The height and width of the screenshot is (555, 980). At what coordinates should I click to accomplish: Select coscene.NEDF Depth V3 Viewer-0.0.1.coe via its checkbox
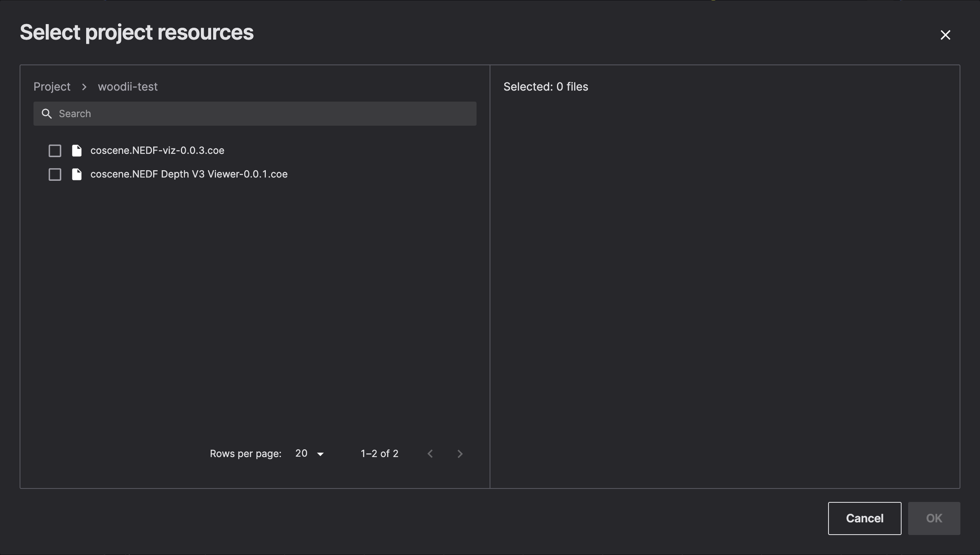click(55, 174)
